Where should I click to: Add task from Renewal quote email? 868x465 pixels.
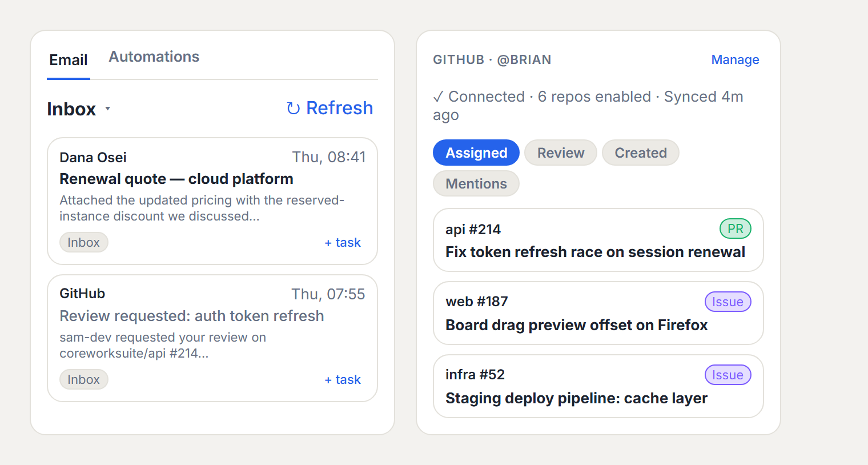[x=343, y=242]
